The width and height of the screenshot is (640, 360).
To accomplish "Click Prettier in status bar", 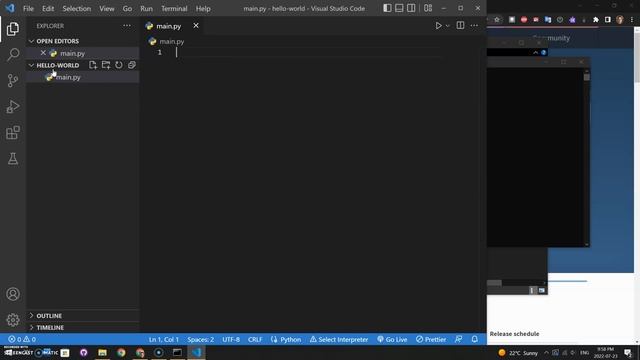I will click(431, 339).
